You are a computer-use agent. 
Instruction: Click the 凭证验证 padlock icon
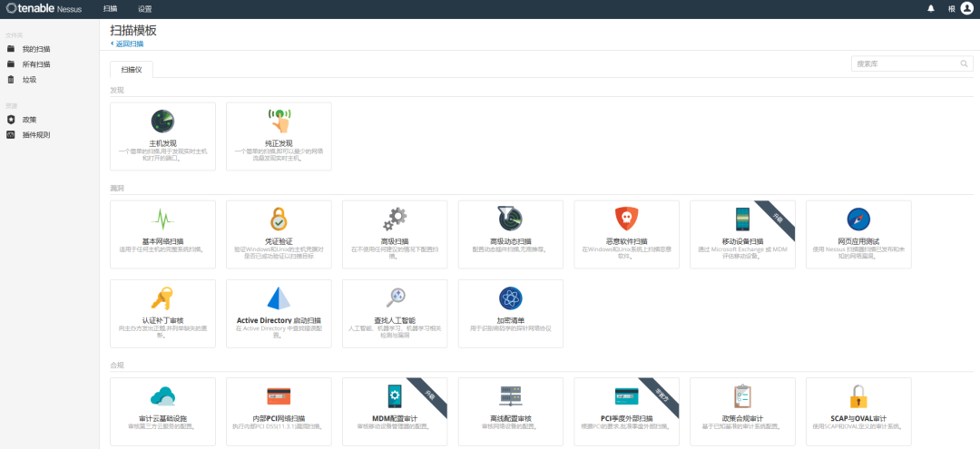pyautogui.click(x=279, y=219)
